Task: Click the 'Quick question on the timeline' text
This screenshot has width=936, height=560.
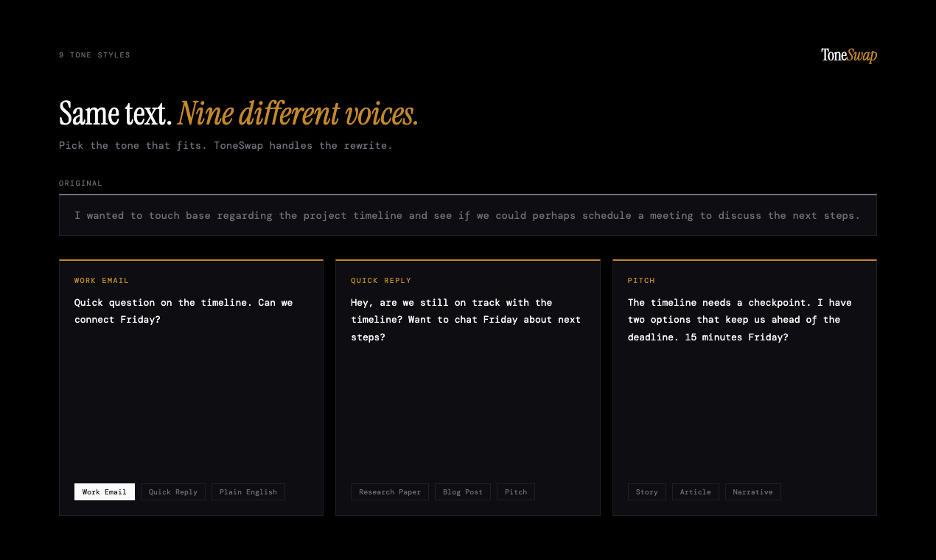Action: [184, 311]
